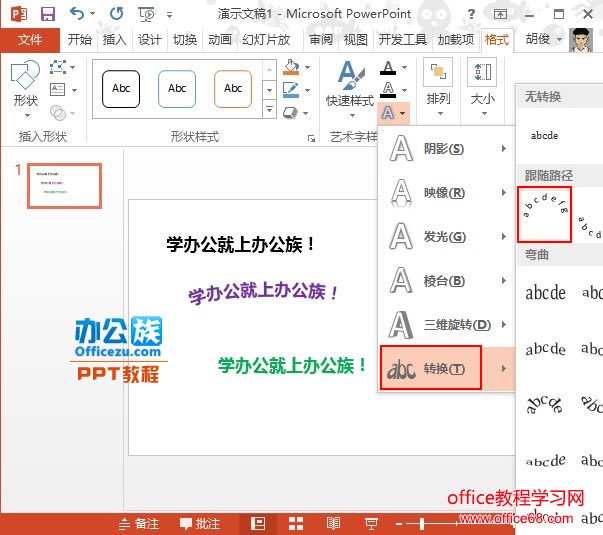Choose the arch-up follow path transform

(x=545, y=215)
